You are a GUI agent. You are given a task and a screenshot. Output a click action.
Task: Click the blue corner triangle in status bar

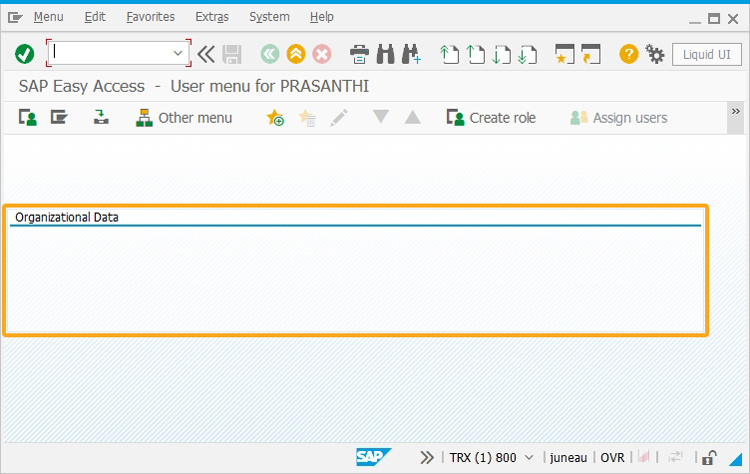coord(735,459)
